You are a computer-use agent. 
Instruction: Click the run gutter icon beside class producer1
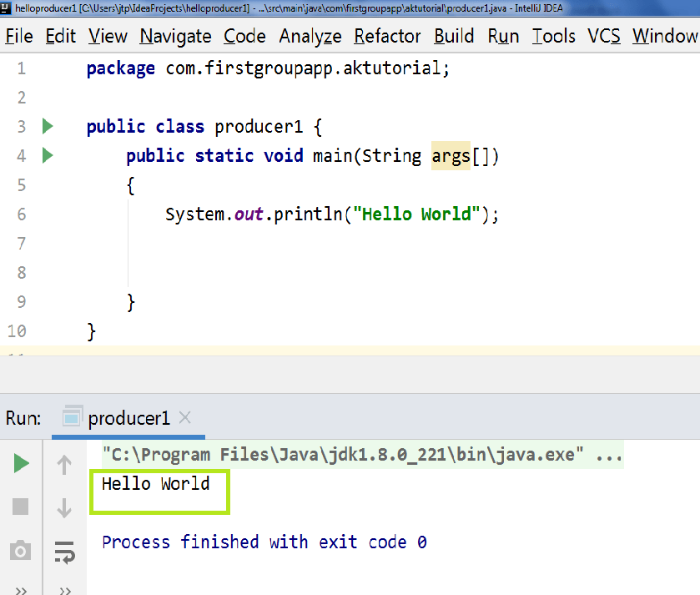click(x=48, y=126)
